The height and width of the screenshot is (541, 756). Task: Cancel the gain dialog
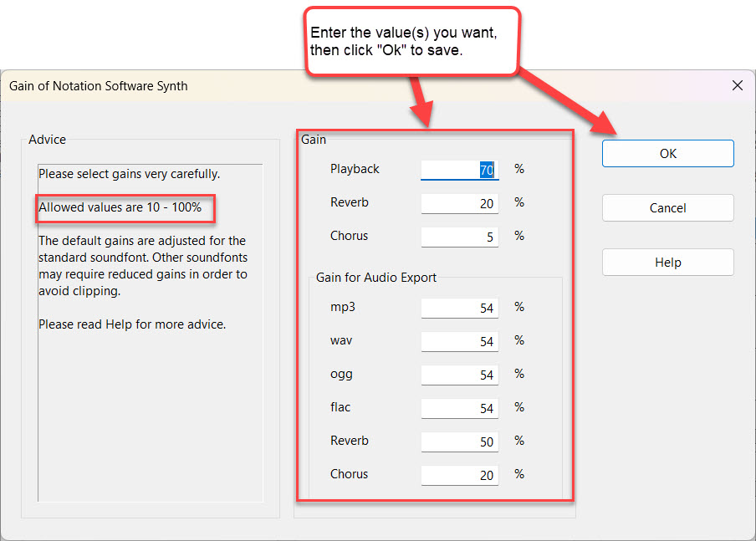pyautogui.click(x=667, y=208)
